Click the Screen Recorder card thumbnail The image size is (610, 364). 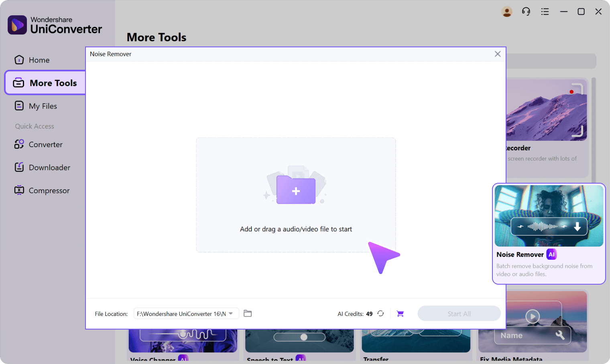point(546,110)
